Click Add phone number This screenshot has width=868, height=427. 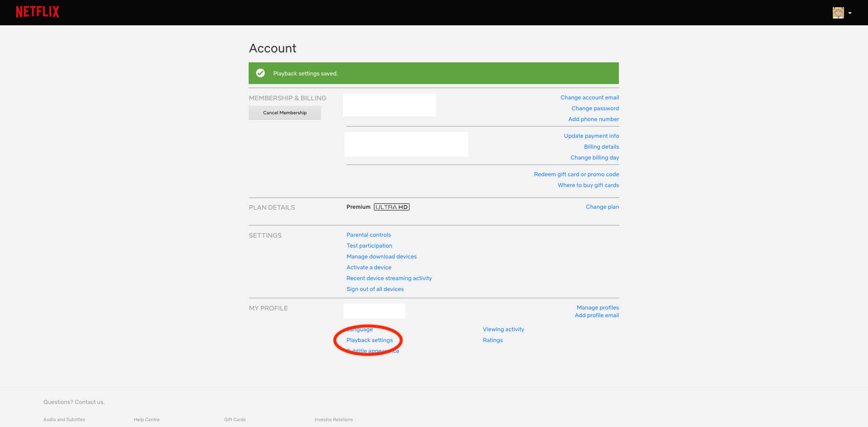point(594,119)
